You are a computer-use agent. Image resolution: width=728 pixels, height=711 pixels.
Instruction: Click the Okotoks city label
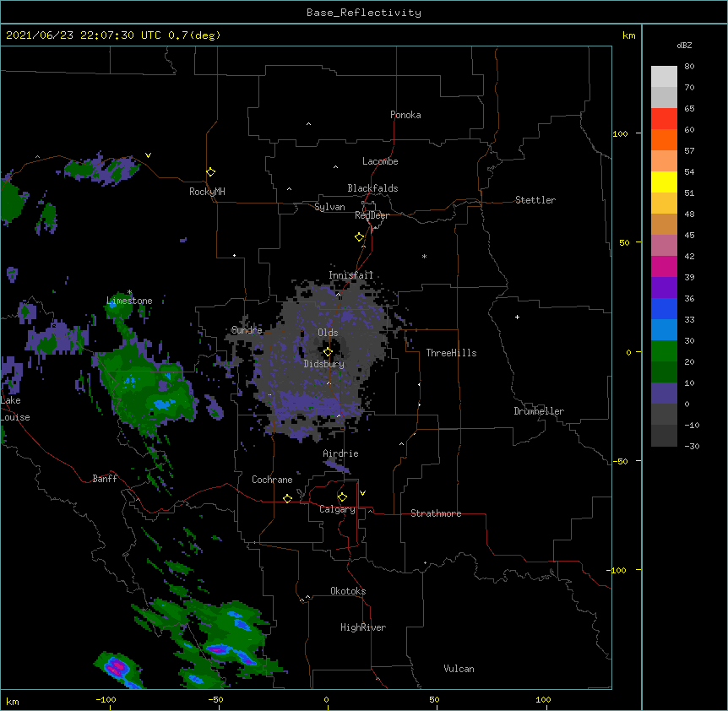[x=348, y=591]
